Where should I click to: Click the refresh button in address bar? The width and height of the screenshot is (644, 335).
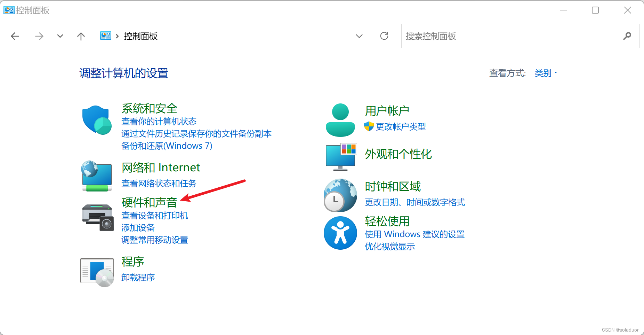click(384, 36)
